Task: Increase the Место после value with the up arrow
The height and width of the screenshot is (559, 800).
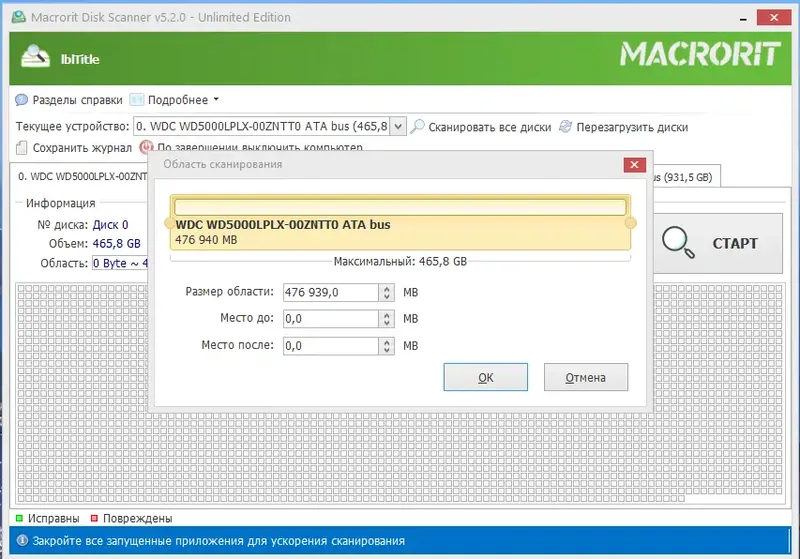Action: (387, 342)
